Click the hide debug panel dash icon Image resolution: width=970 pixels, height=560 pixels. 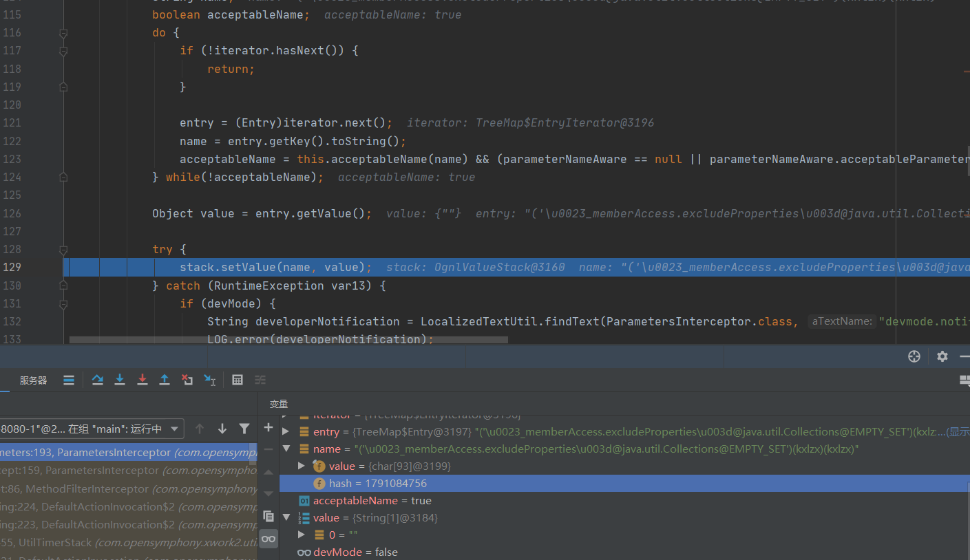[964, 356]
